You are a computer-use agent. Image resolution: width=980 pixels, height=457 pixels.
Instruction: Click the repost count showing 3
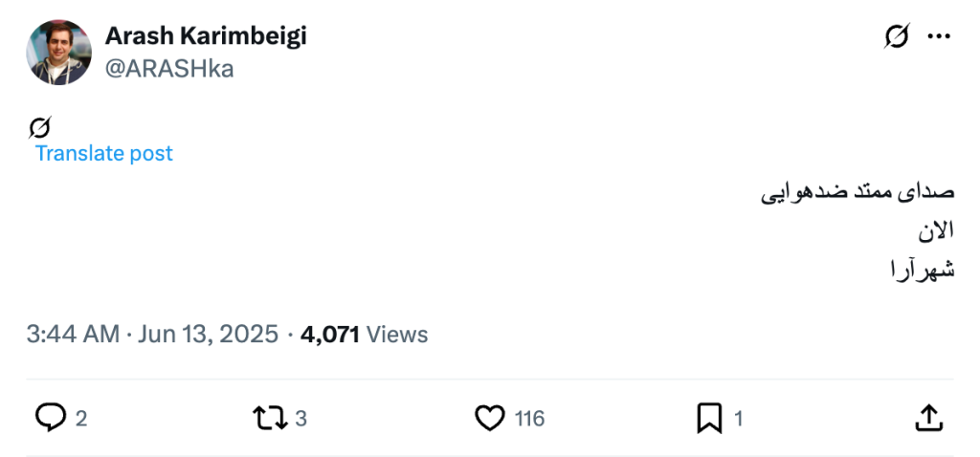pyautogui.click(x=301, y=419)
